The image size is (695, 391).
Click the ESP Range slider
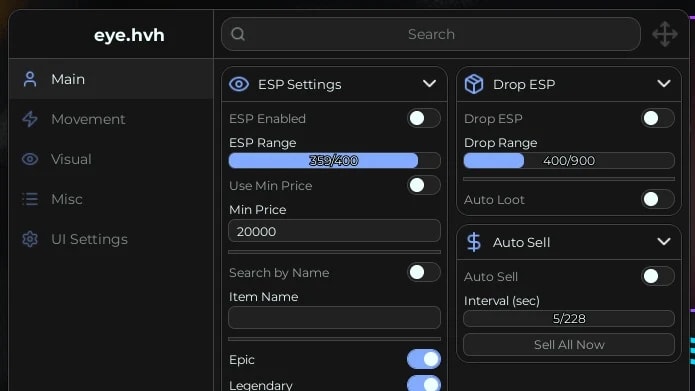click(x=334, y=160)
